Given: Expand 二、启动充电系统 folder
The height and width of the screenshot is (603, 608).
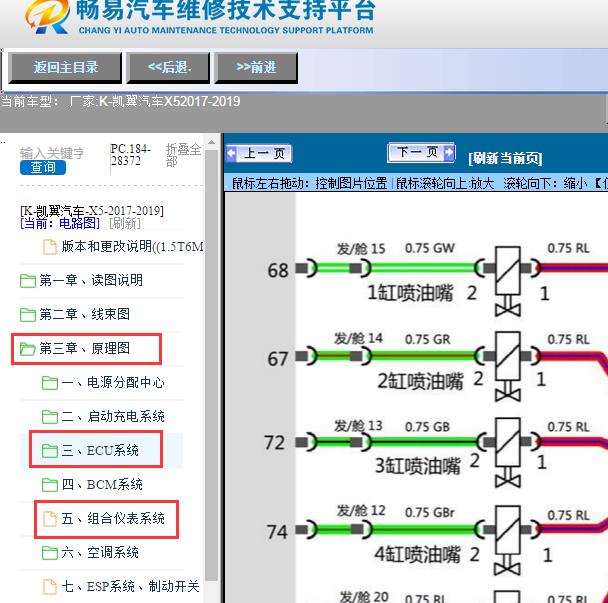Looking at the screenshot, I should coord(113,416).
